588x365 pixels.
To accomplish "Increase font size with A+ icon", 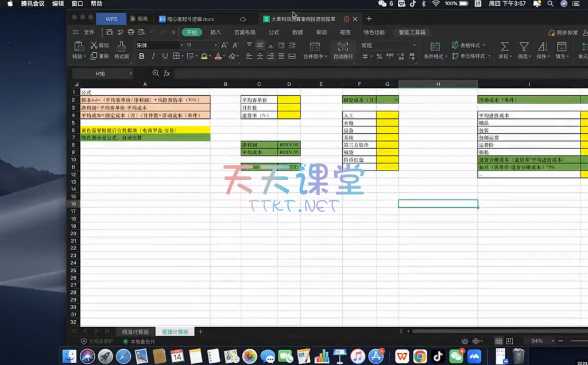I will [x=225, y=45].
